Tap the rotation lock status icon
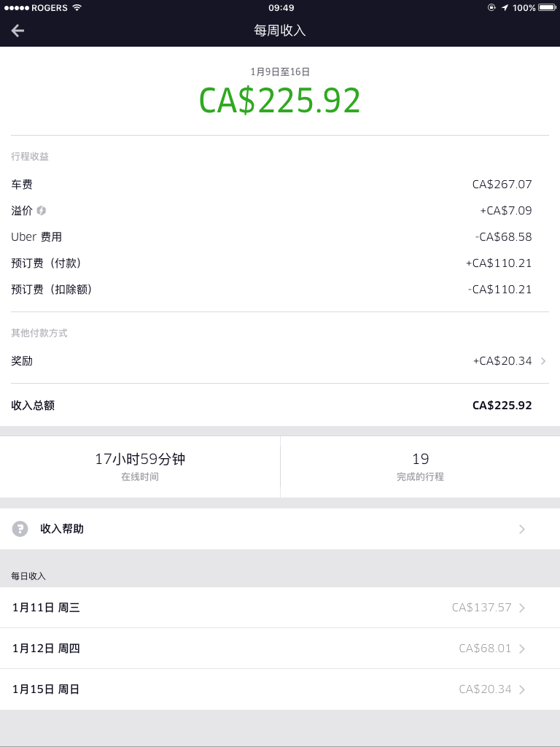The image size is (560, 747). [x=491, y=7]
